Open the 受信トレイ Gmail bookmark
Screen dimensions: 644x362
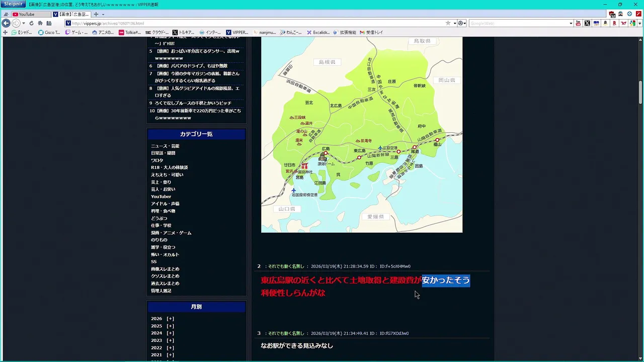[x=371, y=32]
